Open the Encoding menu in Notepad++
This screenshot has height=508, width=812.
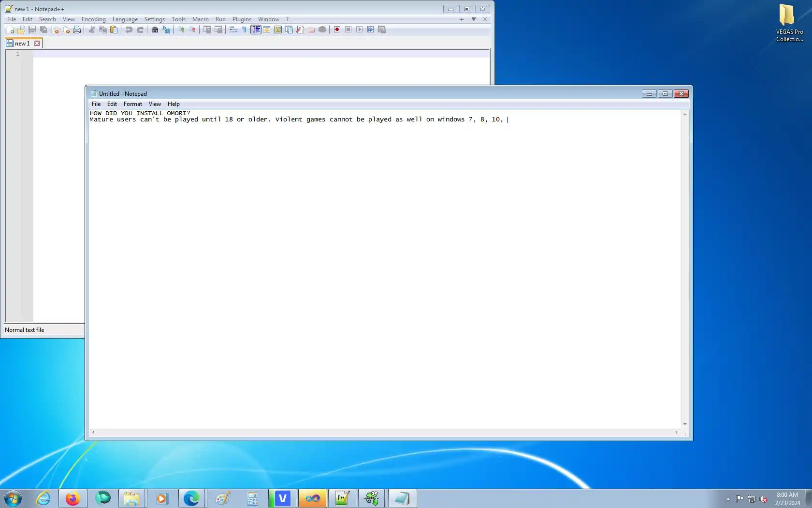tap(93, 19)
